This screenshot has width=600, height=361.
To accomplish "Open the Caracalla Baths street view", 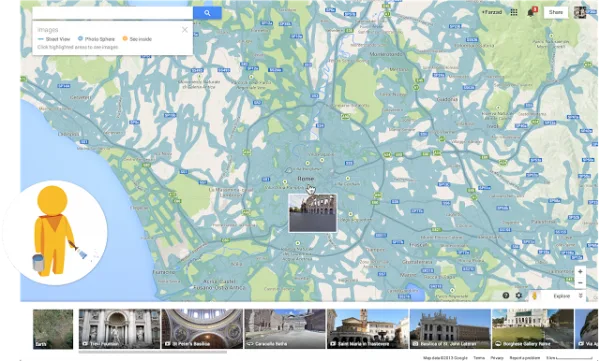I will (x=285, y=329).
